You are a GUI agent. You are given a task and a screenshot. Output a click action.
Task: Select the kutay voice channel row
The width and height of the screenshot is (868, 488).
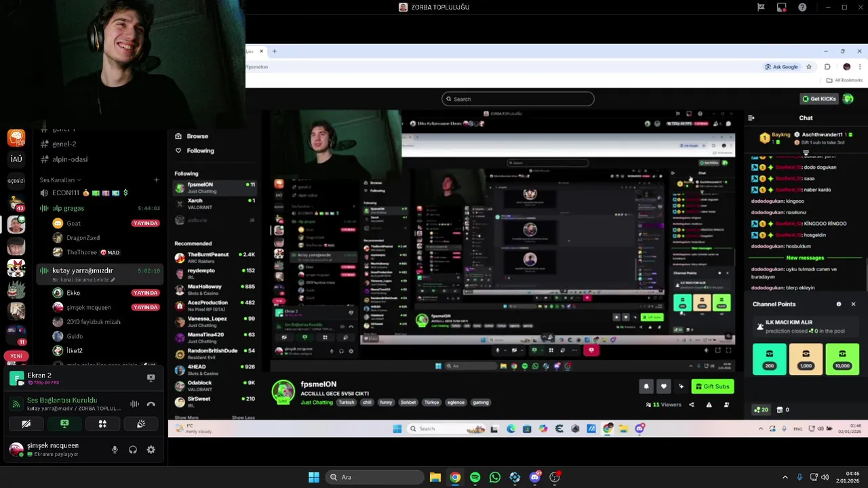[100, 274]
